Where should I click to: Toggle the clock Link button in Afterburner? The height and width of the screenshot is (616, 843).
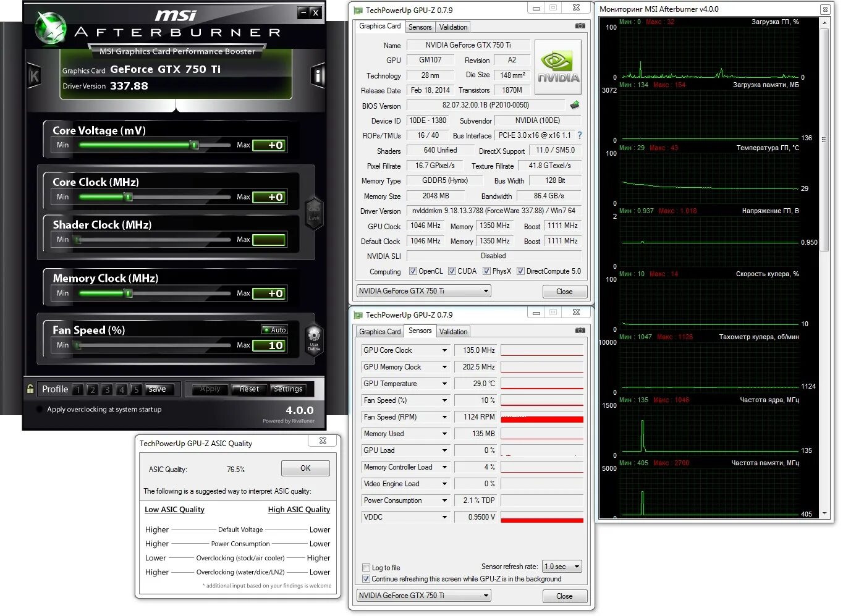point(314,213)
